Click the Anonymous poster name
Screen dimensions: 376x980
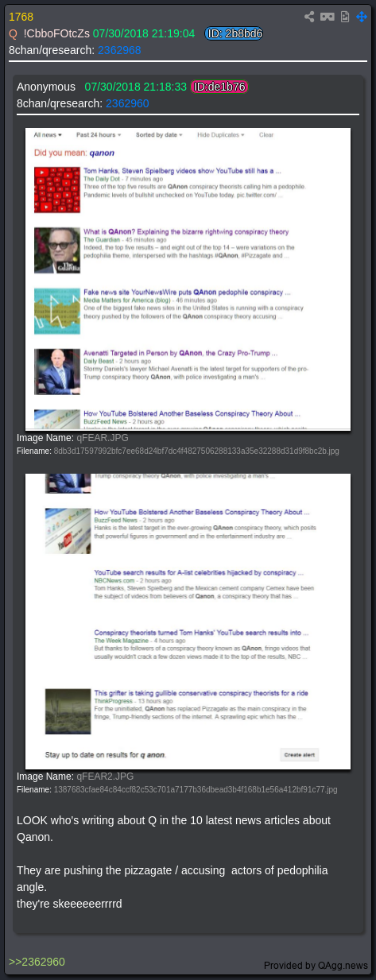pos(46,87)
